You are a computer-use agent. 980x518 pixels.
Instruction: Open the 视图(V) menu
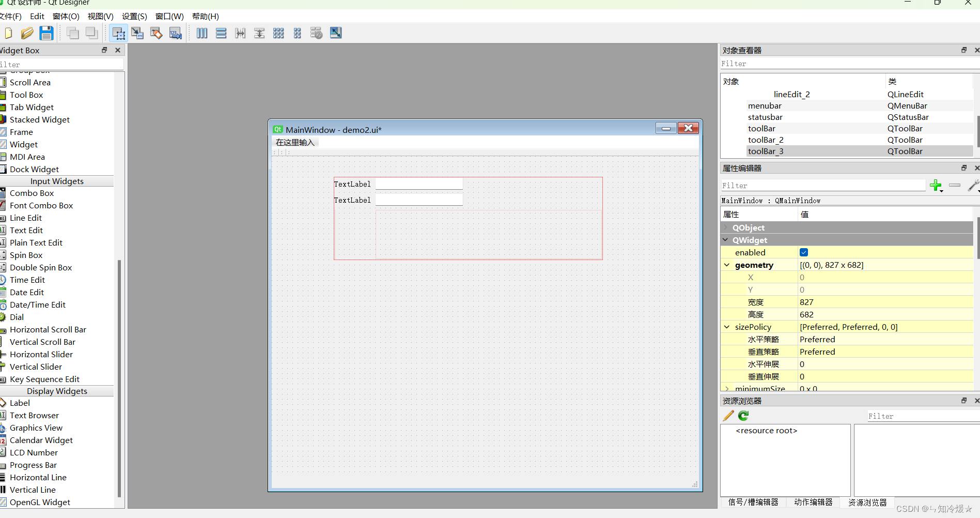click(100, 16)
